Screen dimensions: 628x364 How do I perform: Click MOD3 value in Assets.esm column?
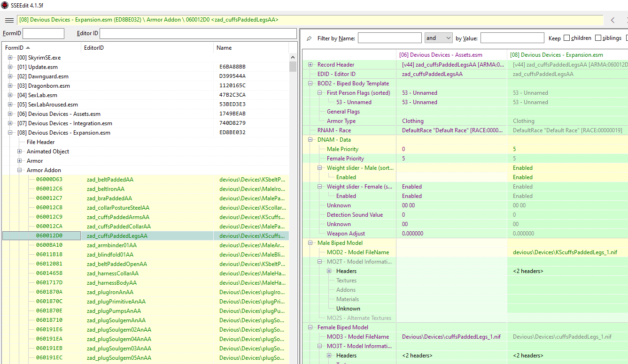coord(452,337)
